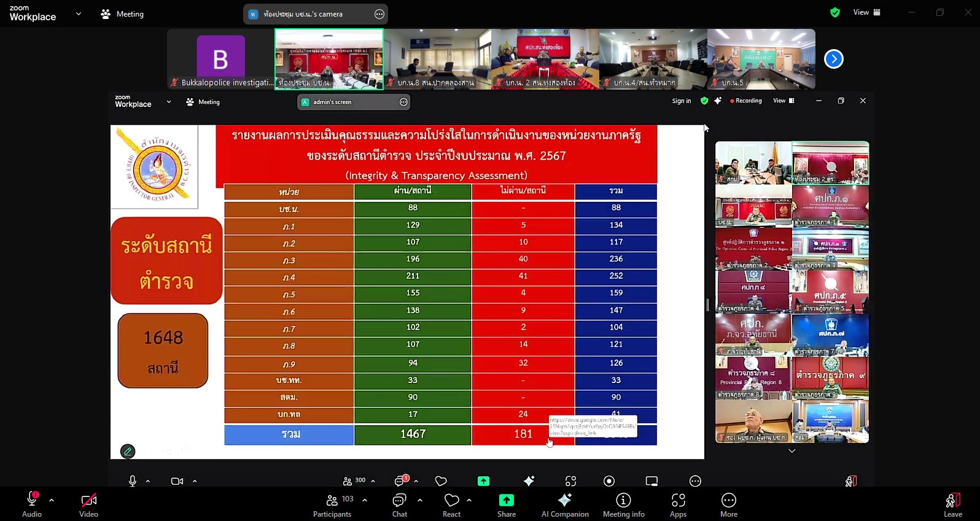This screenshot has width=980, height=521.
Task: Click the annotation pencil on shared screen
Action: [128, 452]
